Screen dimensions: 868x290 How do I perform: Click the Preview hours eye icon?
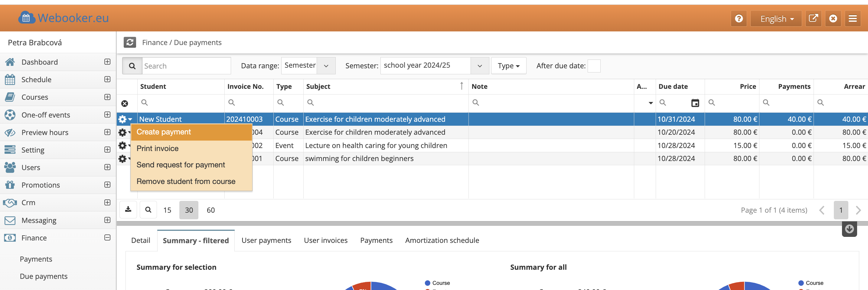[x=10, y=132]
